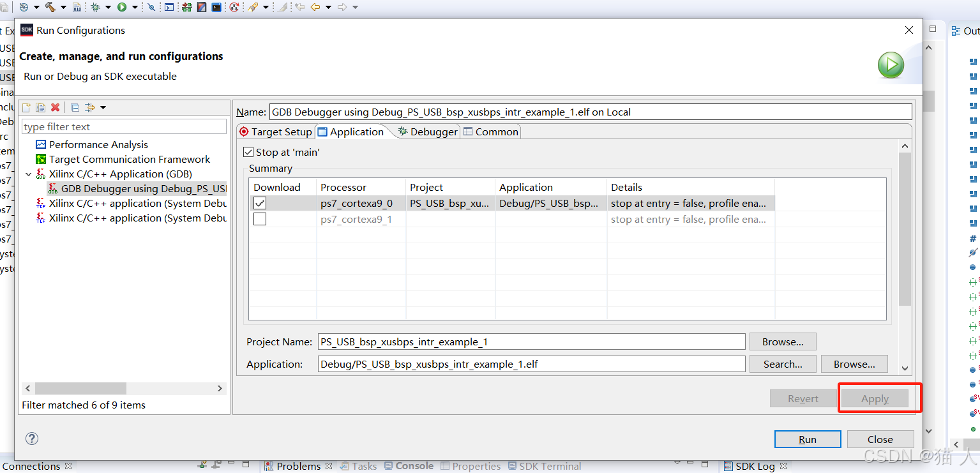The image size is (980, 473).
Task: Check Download for ps7_cortexa9_1
Action: [x=260, y=219]
